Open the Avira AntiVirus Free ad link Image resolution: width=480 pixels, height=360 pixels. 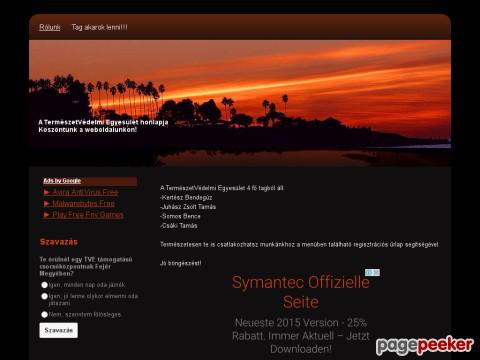tap(85, 192)
